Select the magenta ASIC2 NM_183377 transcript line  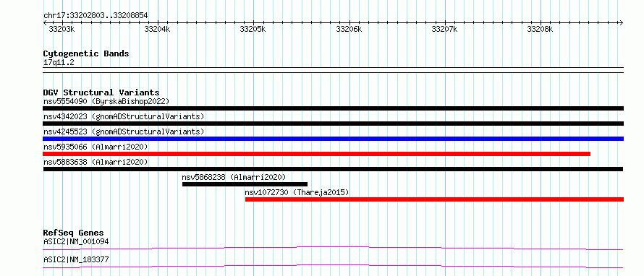[333, 266]
